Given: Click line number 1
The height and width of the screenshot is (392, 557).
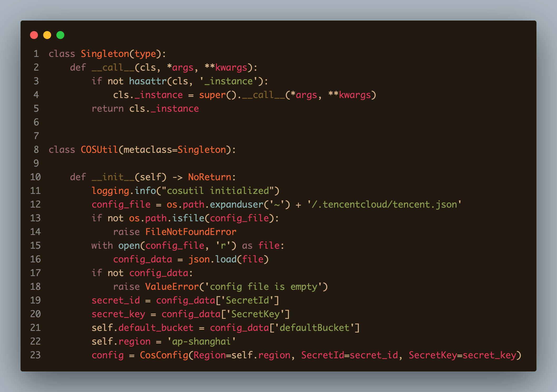Looking at the screenshot, I should [36, 54].
